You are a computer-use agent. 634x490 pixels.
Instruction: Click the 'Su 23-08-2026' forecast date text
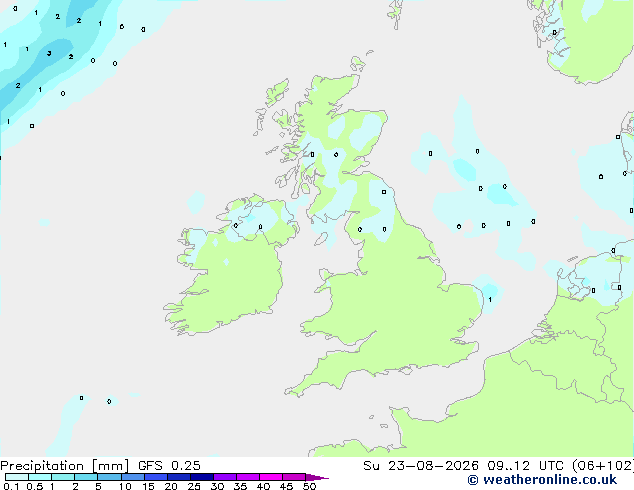click(421, 466)
